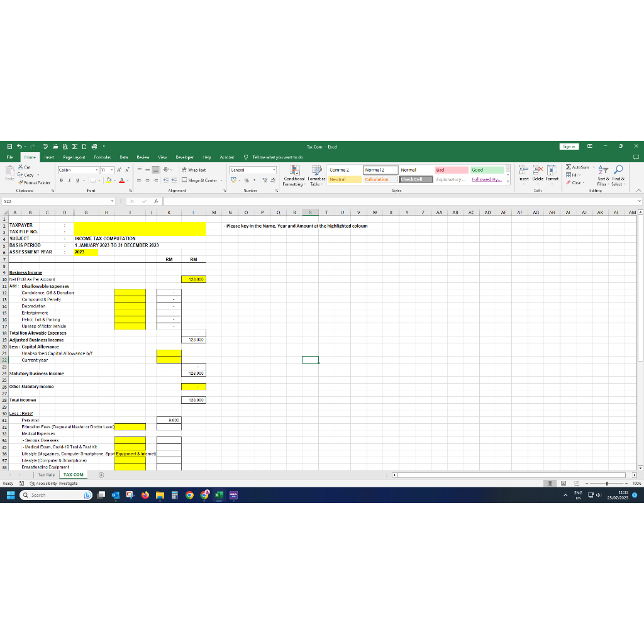This screenshot has height=644, width=644.
Task: Click the Sign in button
Action: click(569, 146)
